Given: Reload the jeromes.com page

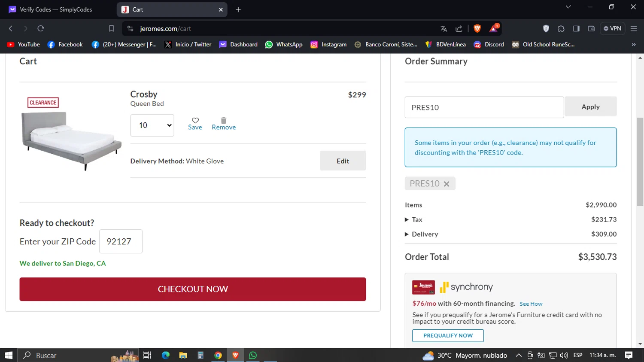Looking at the screenshot, I should 41,28.
